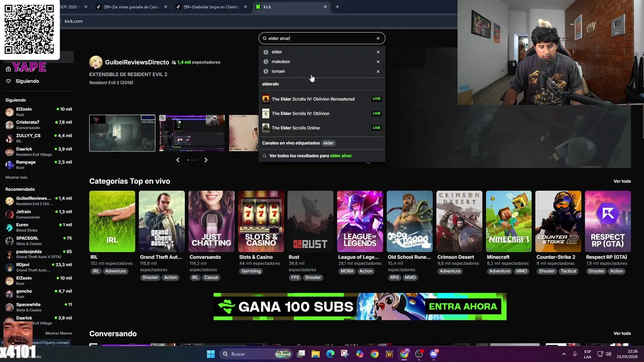
Task: Click the FPS tag under Rust
Action: pyautogui.click(x=295, y=278)
